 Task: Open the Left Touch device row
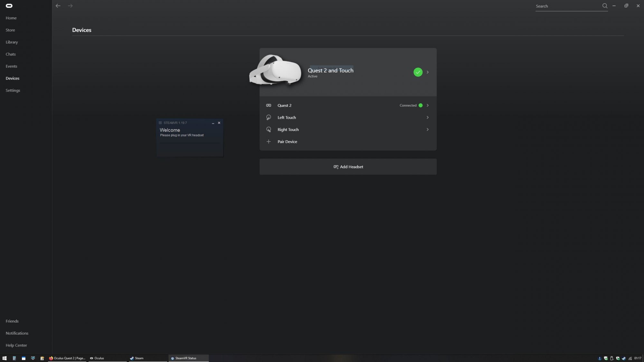348,117
